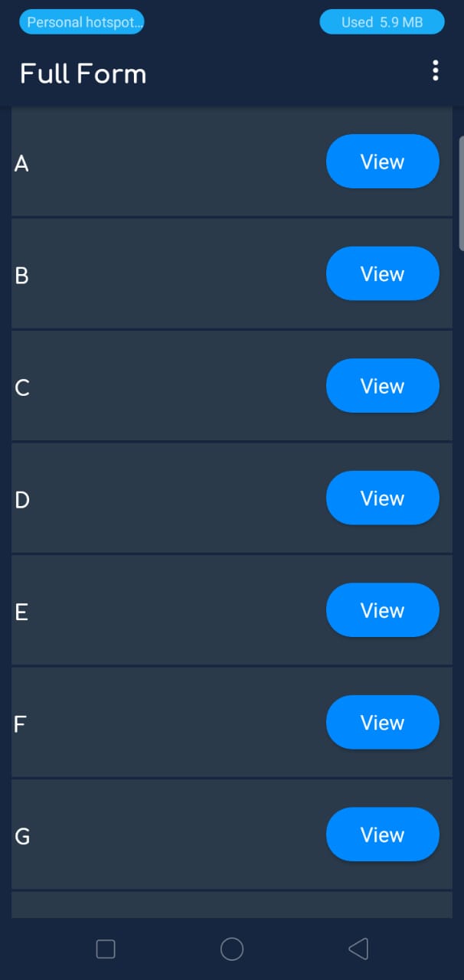Select View for the F entry
The height and width of the screenshot is (980, 464).
coord(382,723)
